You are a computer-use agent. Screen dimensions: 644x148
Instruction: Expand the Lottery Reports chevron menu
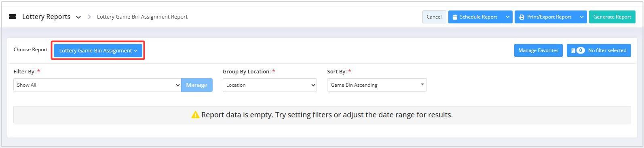tap(78, 17)
